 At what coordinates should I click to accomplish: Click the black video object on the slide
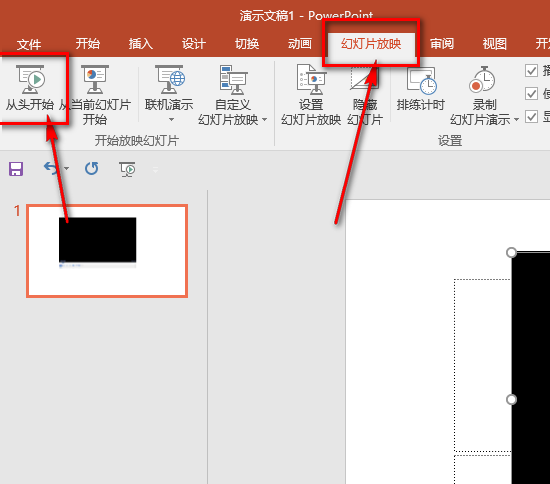coord(531,368)
